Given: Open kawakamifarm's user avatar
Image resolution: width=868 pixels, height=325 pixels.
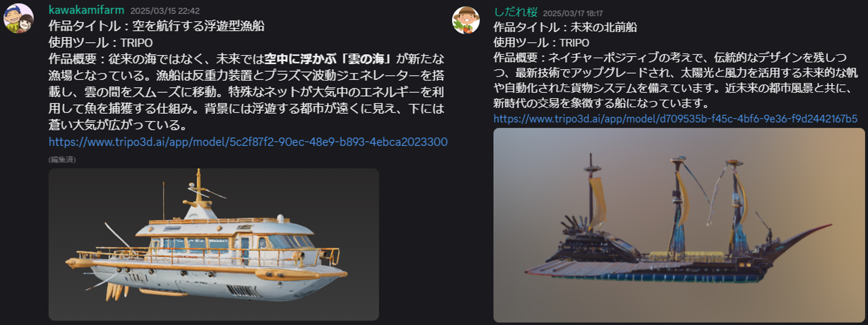Looking at the screenshot, I should pos(19,19).
